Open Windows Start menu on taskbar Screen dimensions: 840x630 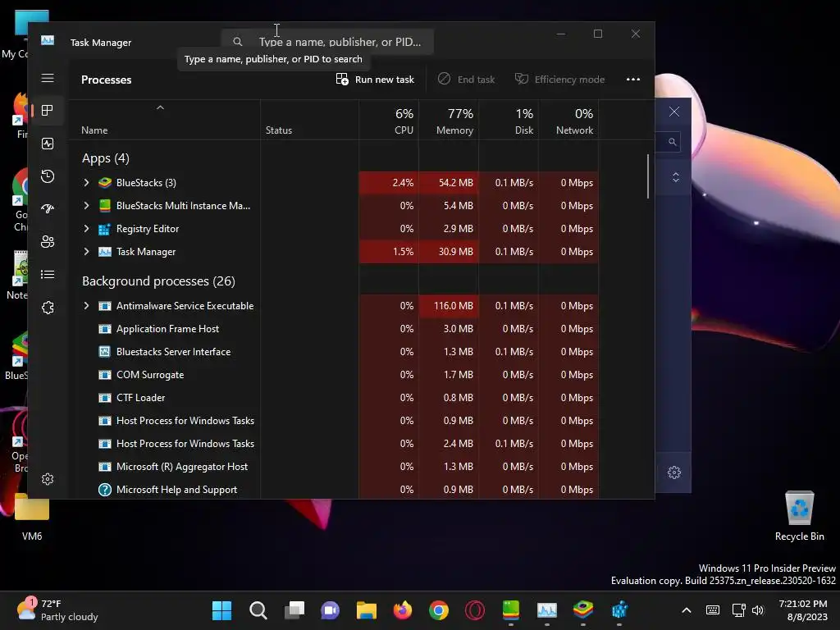[221, 610]
